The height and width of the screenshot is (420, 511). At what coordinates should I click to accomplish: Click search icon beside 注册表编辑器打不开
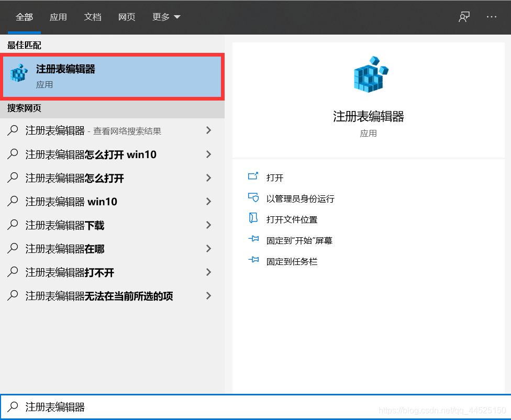click(x=13, y=272)
